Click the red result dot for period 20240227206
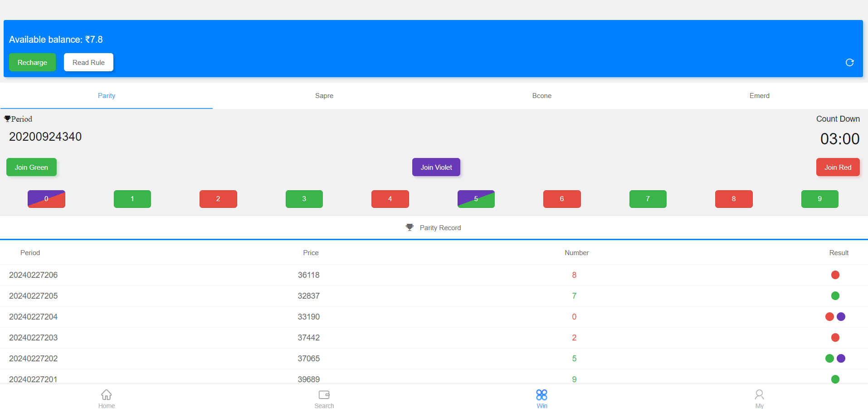This screenshot has width=868, height=409. [x=835, y=275]
